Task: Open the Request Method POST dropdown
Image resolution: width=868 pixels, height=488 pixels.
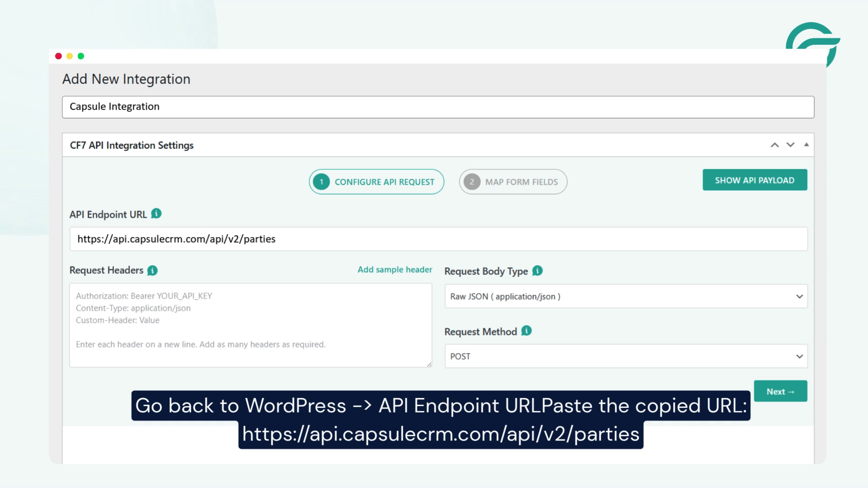Action: (626, 356)
